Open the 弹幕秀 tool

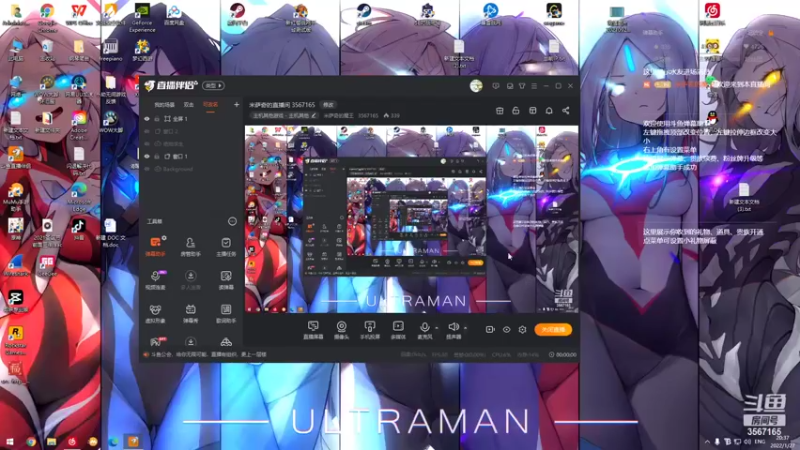190,313
